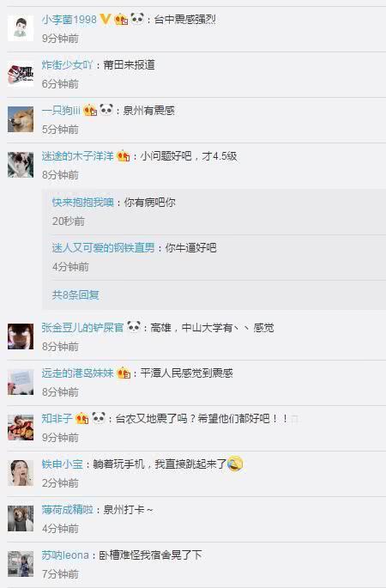Open the username link 苏呐leona
The height and width of the screenshot is (588, 386).
point(65,555)
